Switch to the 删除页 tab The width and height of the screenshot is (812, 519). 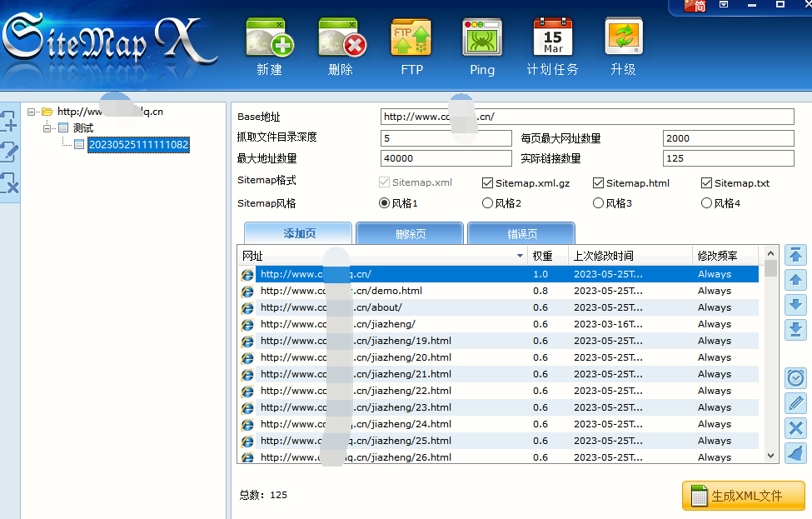point(410,234)
